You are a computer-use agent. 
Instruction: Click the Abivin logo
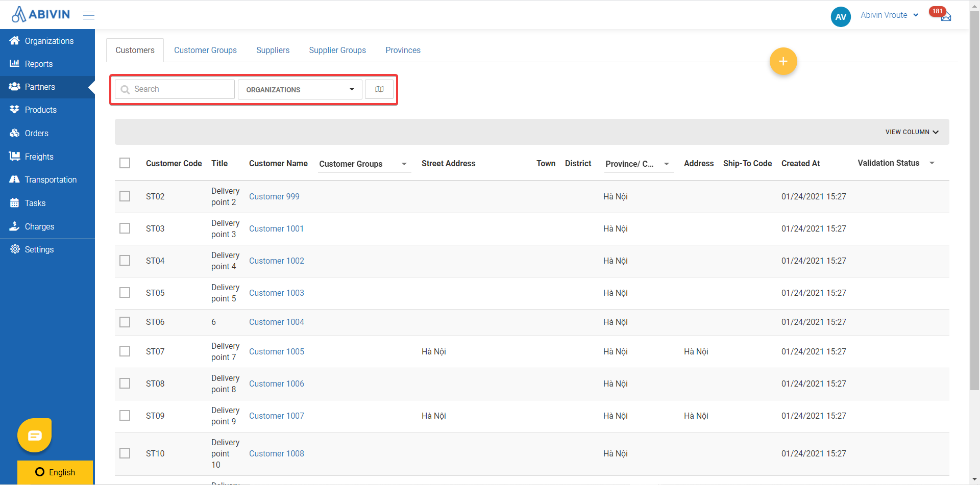click(x=41, y=14)
